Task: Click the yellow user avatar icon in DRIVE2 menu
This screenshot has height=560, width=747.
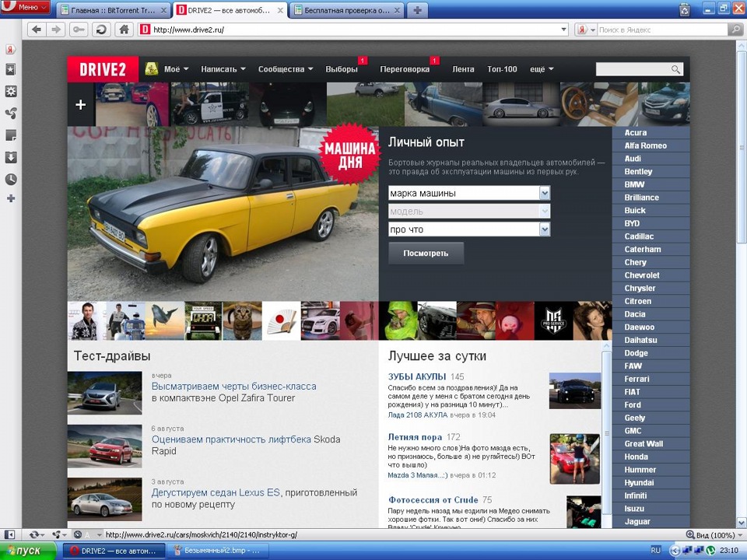Action: point(152,68)
